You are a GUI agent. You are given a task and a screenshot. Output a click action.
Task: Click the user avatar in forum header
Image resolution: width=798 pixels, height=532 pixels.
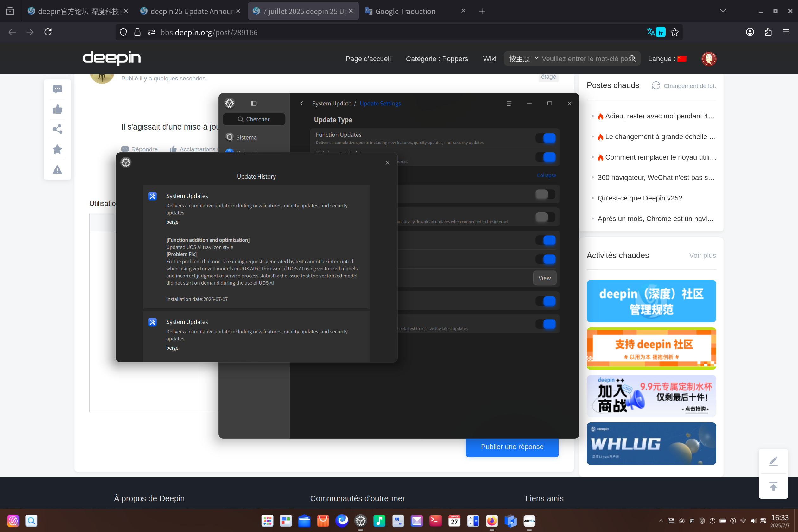709,59
